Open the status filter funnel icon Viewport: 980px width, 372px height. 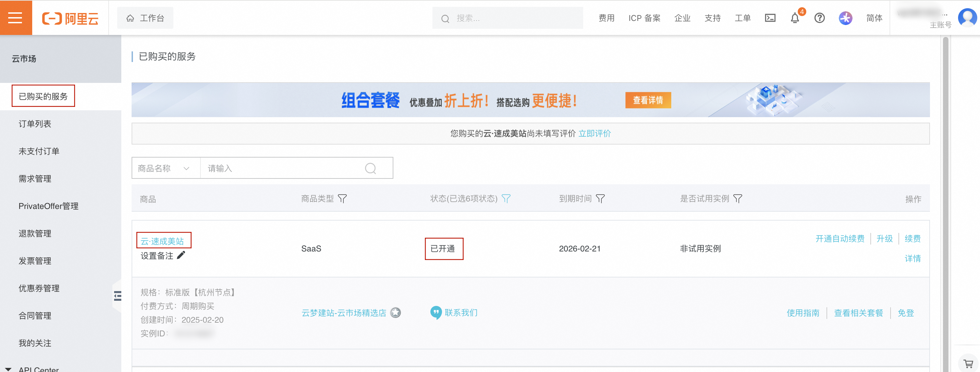[x=506, y=199]
